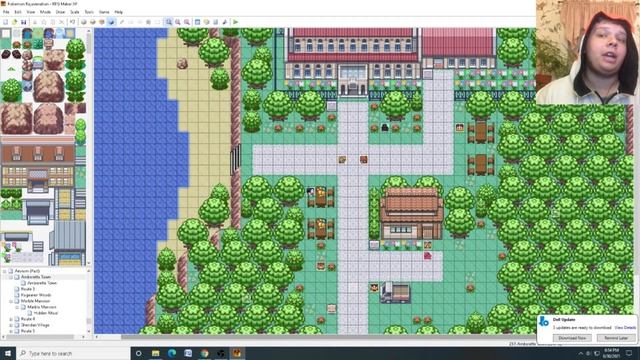Click the taskbar search box
Viewport: 640px width, 360px height.
[x=73, y=353]
